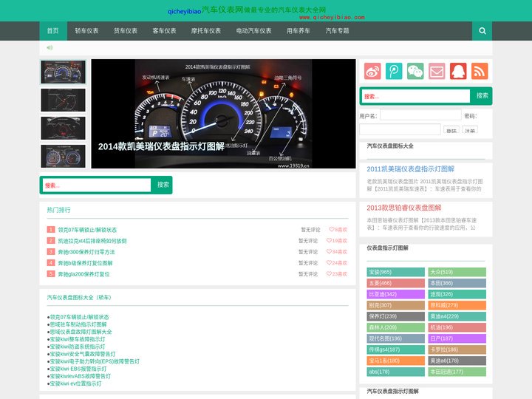Click the 登陆 login button
The height and width of the screenshot is (399, 532).
tap(451, 130)
